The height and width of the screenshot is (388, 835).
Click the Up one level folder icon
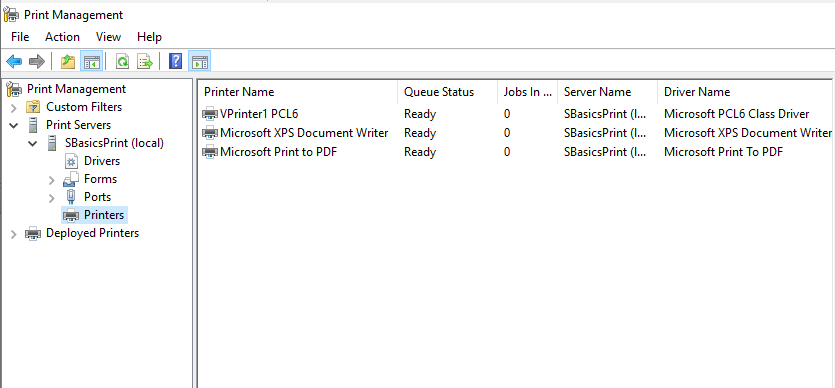pos(68,62)
